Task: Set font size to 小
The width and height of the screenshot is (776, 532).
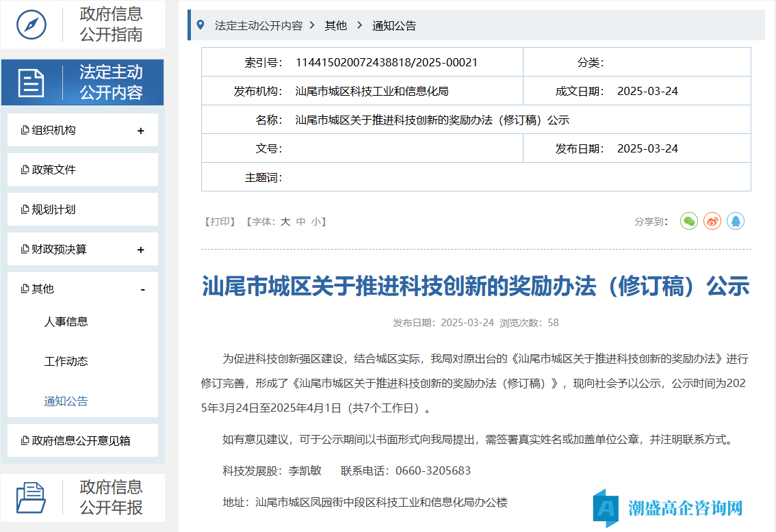Action: [x=315, y=222]
